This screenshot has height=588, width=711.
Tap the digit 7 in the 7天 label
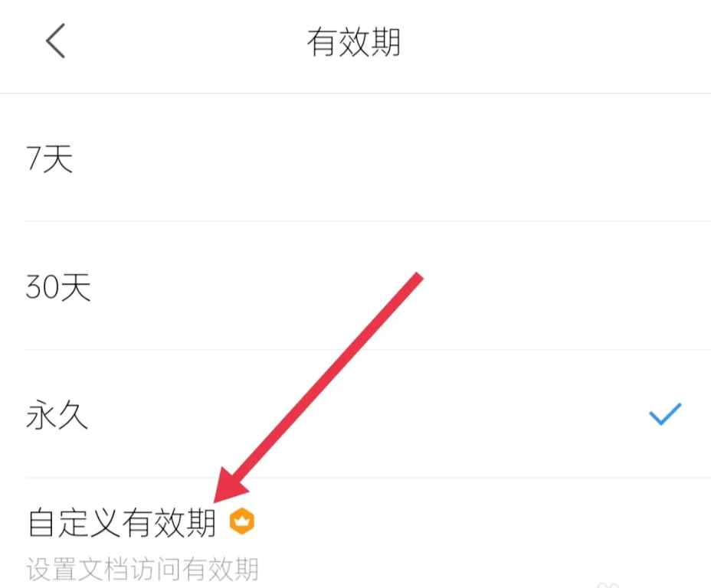pyautogui.click(x=33, y=158)
